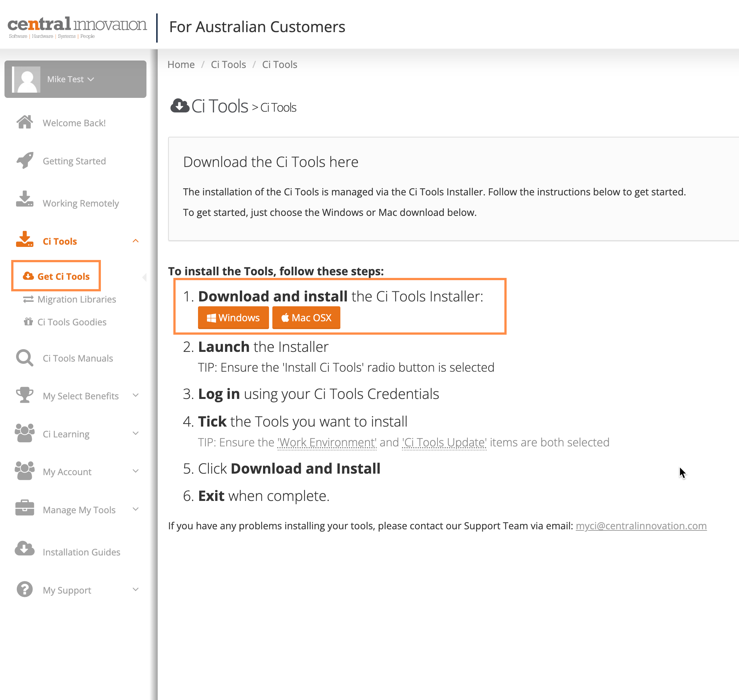Image resolution: width=739 pixels, height=700 pixels.
Task: Email myci@centralinnovation.com support link
Action: (x=641, y=526)
